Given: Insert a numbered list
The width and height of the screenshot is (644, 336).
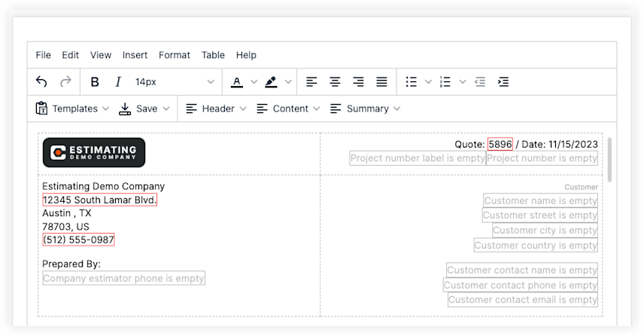Looking at the screenshot, I should (445, 82).
